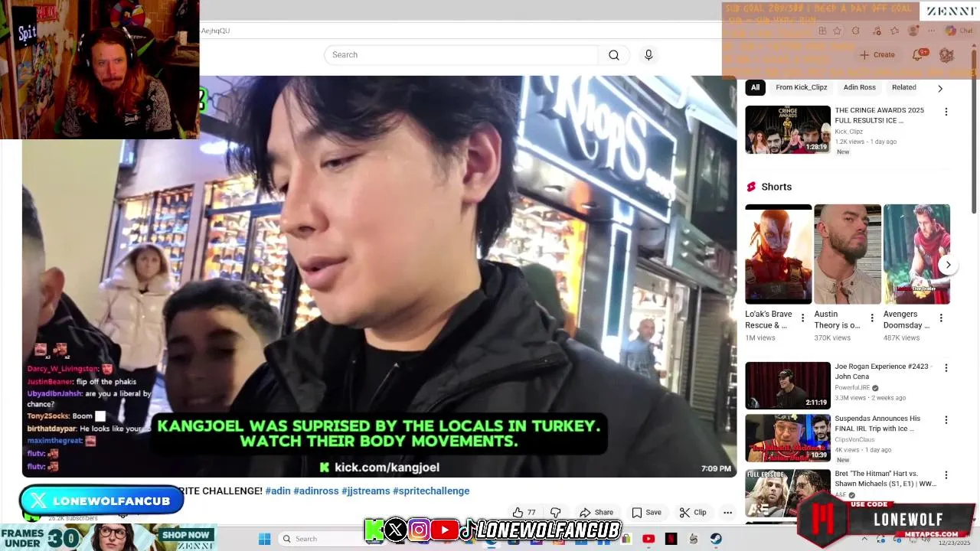Open the browser profile icon
980x551 pixels.
pyautogui.click(x=913, y=31)
